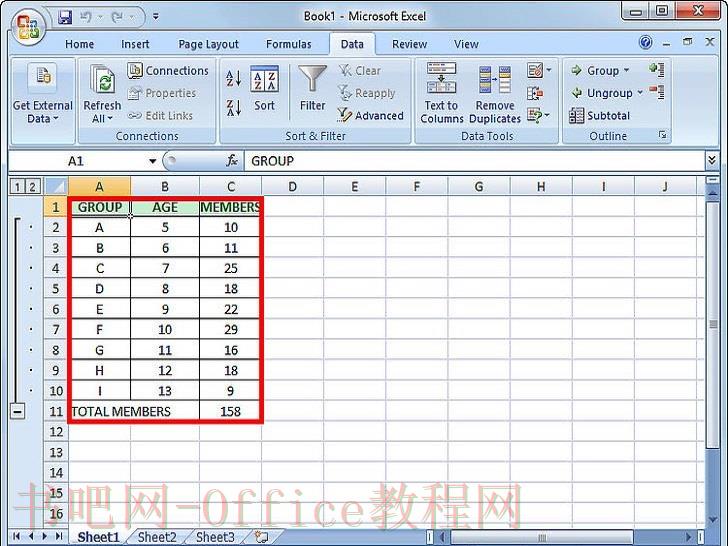Show outline level 2
The width and height of the screenshot is (728, 546).
tap(32, 187)
